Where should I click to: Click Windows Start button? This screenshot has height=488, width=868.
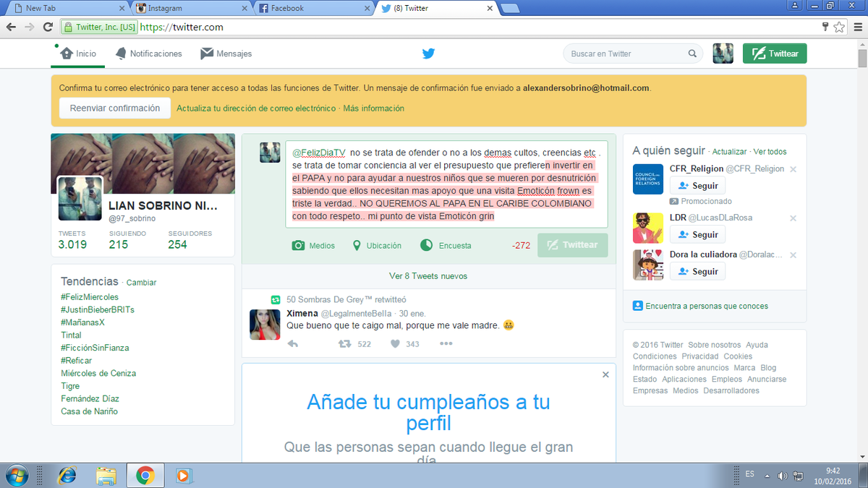tap(16, 475)
